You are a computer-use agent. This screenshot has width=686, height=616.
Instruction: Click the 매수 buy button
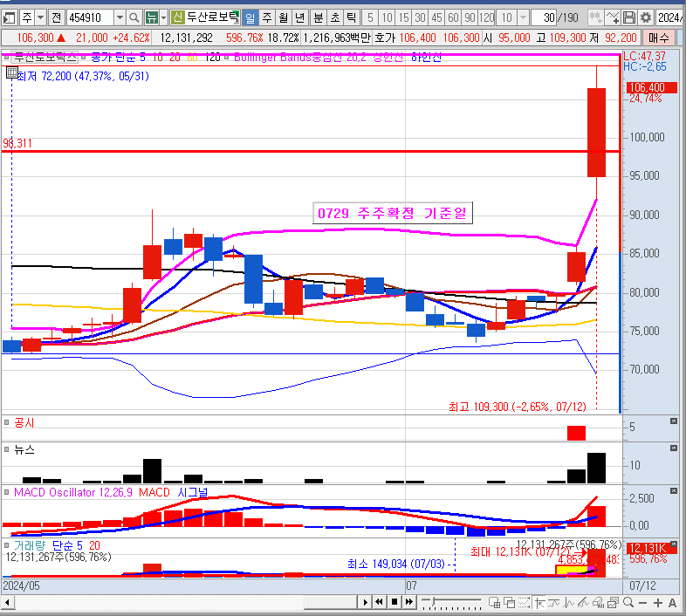point(658,38)
